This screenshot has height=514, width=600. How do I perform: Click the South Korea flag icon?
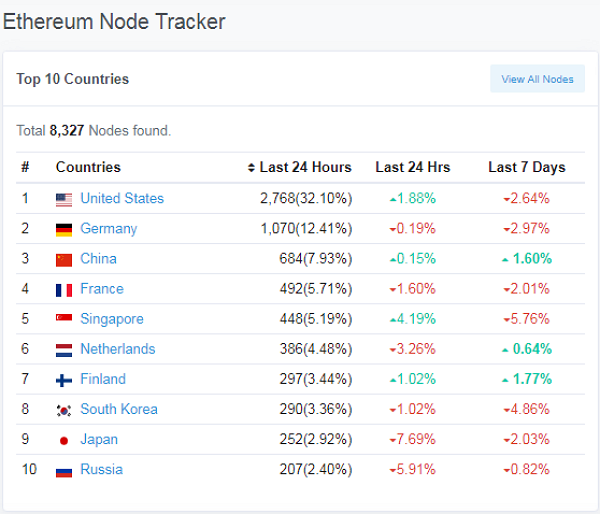point(64,411)
